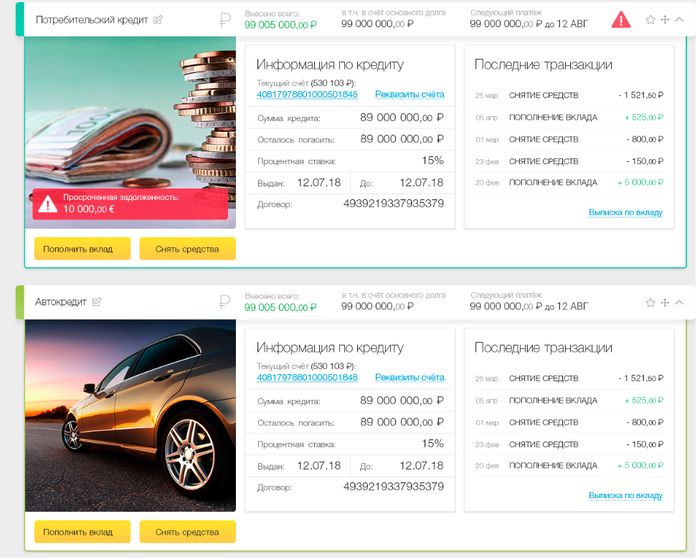Click Договор number in Автокредит info
Viewport: 697px width, 559px height.
[x=393, y=487]
